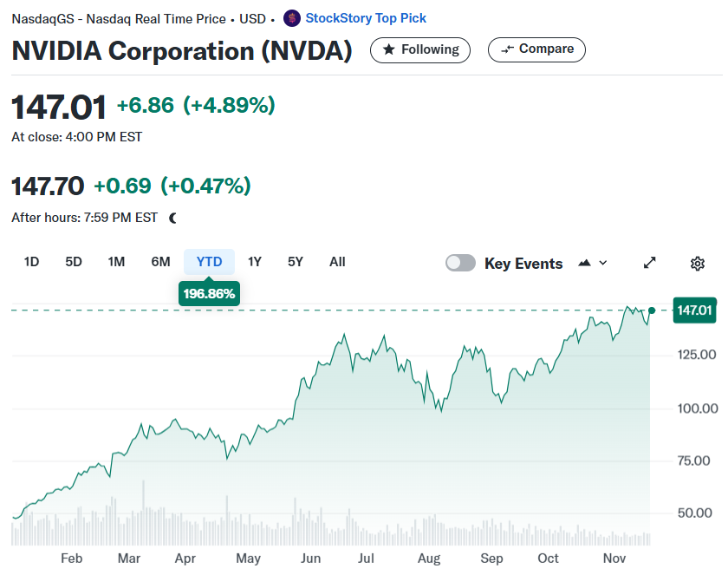Click the star icon in Following button

coord(388,49)
